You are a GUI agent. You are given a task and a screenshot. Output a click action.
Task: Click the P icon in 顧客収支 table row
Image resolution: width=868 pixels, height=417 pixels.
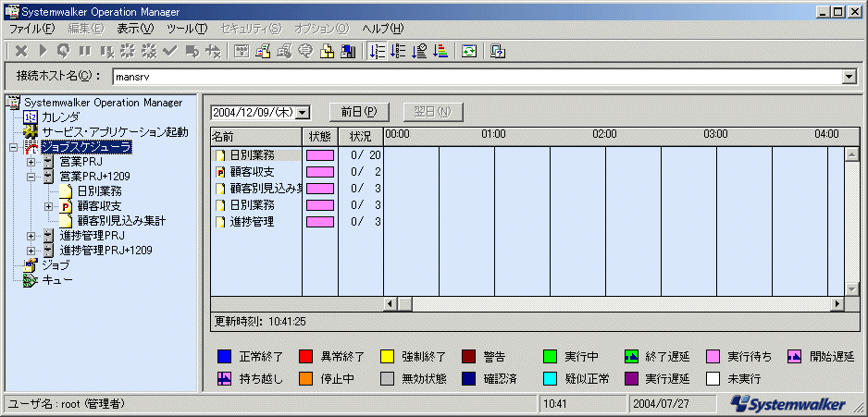(221, 172)
